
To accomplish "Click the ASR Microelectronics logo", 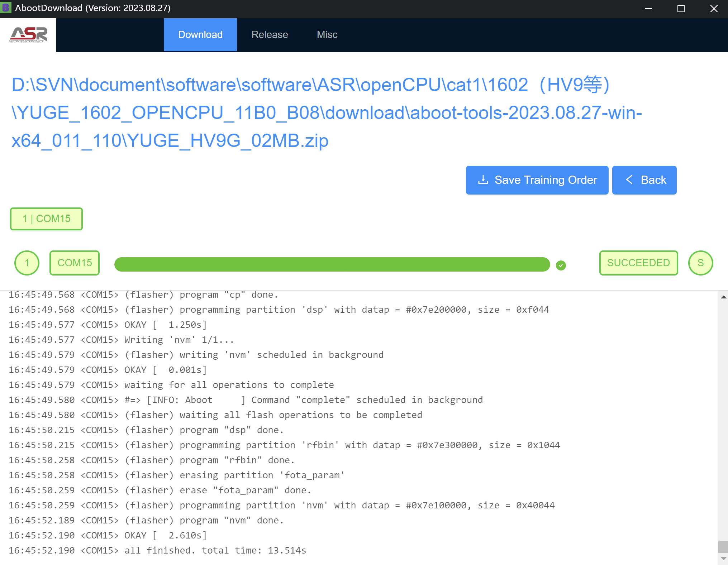I will 28,35.
